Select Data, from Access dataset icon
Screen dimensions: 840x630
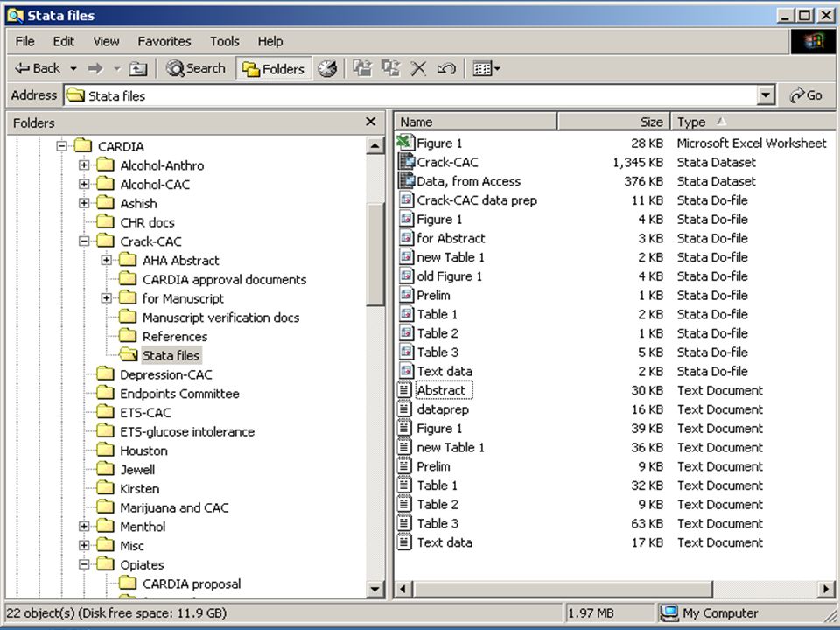click(405, 181)
